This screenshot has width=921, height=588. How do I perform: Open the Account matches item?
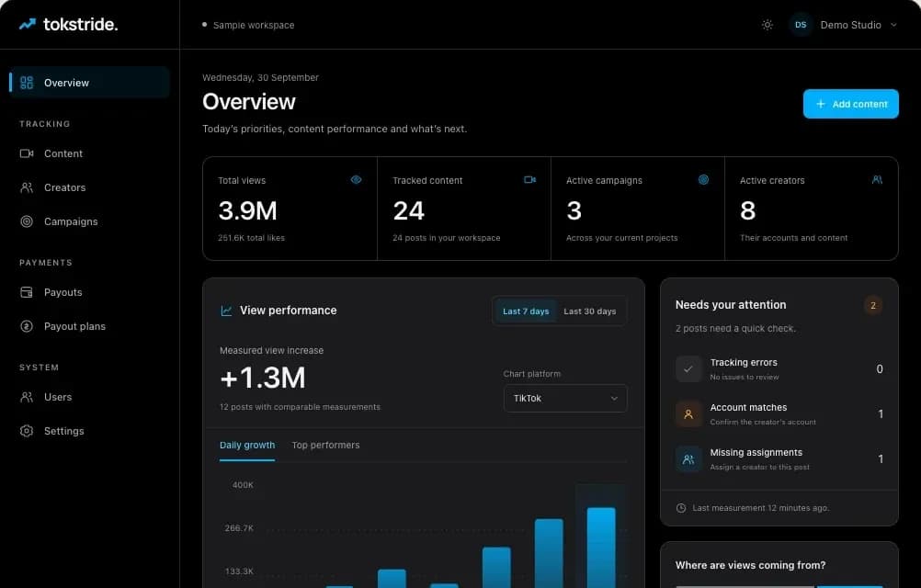779,414
